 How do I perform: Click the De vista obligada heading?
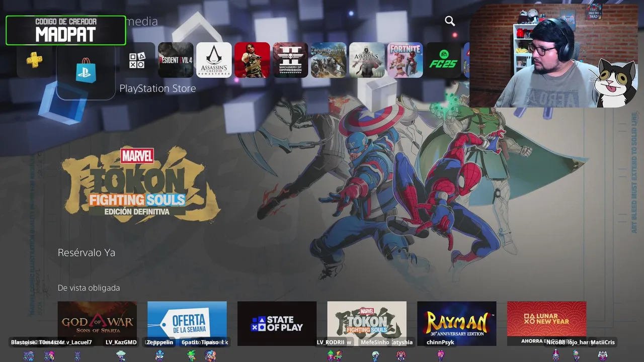(89, 288)
